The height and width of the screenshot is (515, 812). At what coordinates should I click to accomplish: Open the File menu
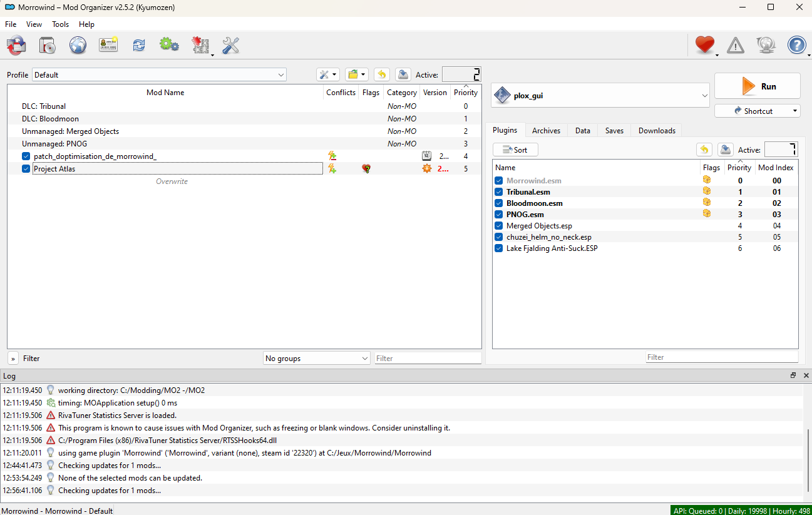tap(11, 24)
